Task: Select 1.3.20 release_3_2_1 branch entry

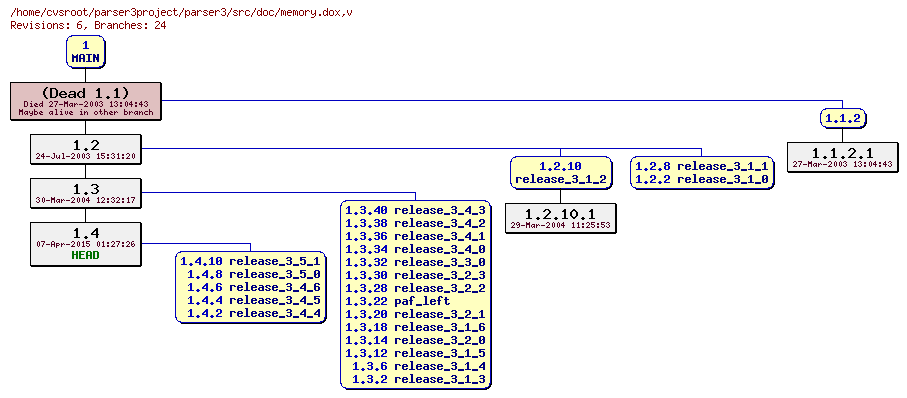Action: [x=415, y=314]
